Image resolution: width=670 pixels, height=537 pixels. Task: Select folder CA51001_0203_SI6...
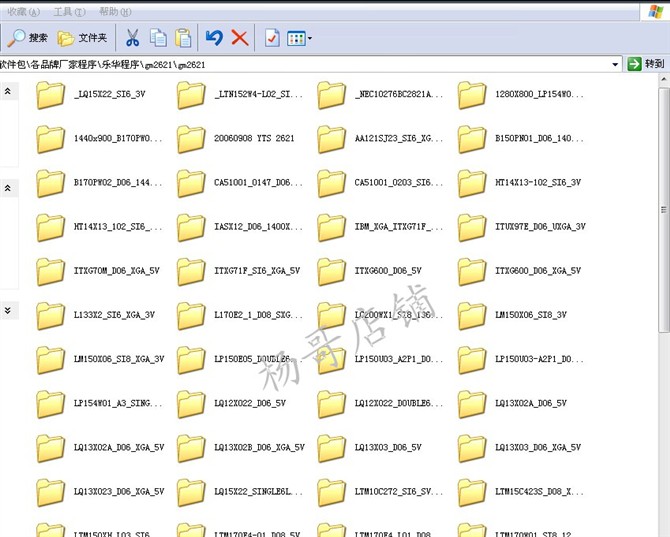point(380,183)
